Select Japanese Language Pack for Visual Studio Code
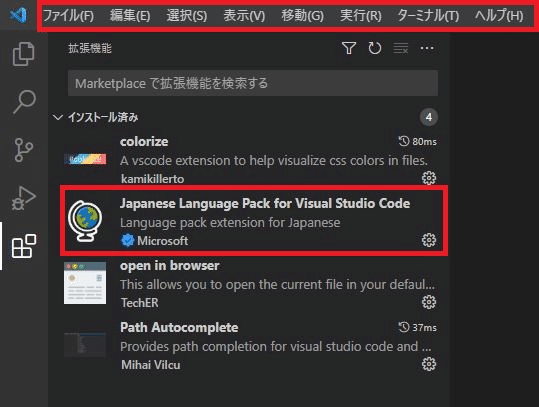The width and height of the screenshot is (539, 407). 265,203
